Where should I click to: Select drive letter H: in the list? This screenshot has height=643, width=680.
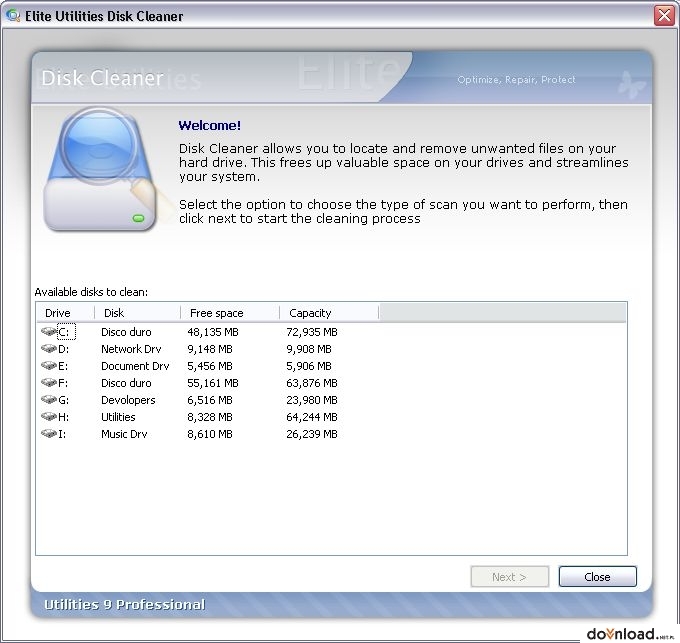point(63,417)
